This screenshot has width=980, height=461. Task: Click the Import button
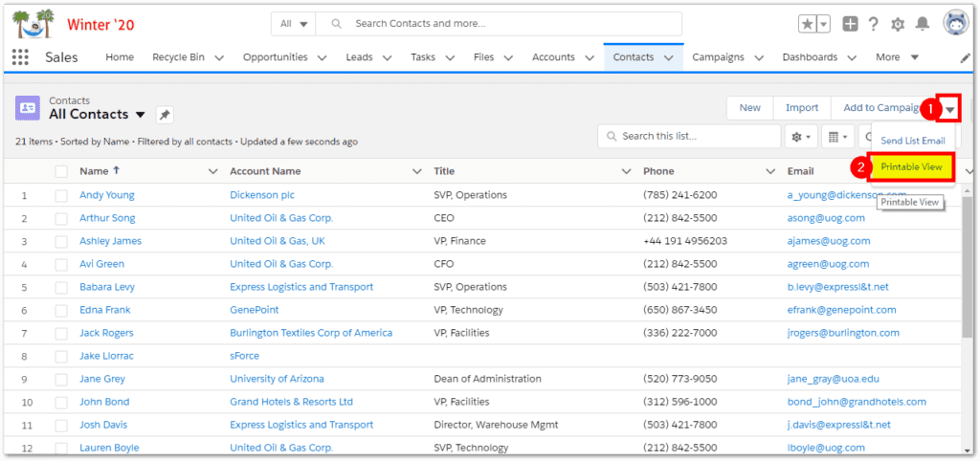pos(802,107)
